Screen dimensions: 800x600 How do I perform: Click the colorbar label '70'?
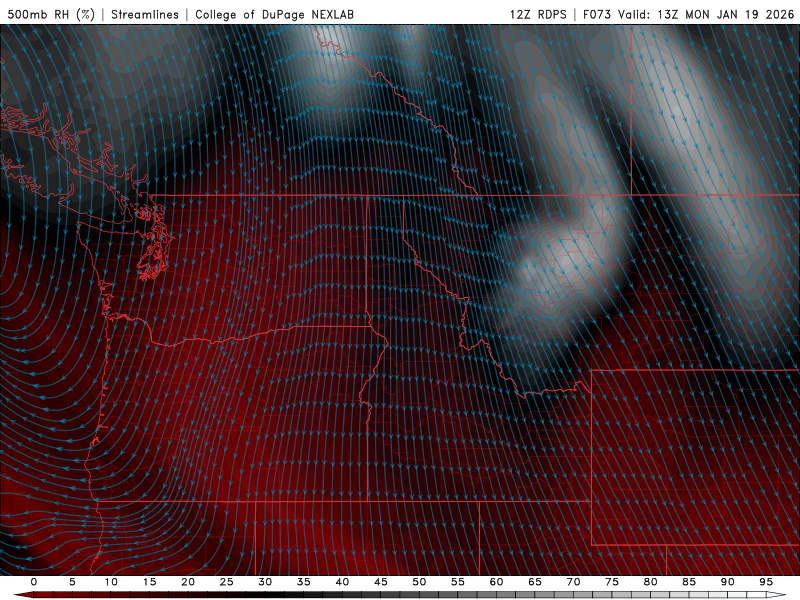pos(573,582)
